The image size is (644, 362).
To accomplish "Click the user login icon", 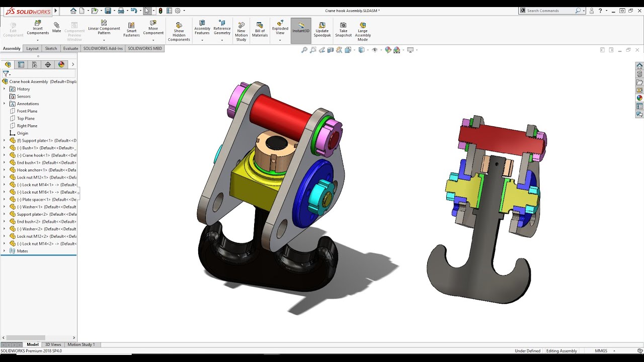I will 592,11.
